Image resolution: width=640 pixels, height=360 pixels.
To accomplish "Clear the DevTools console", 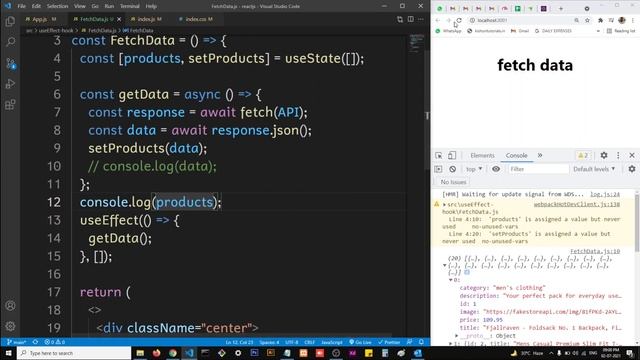I will (x=452, y=169).
